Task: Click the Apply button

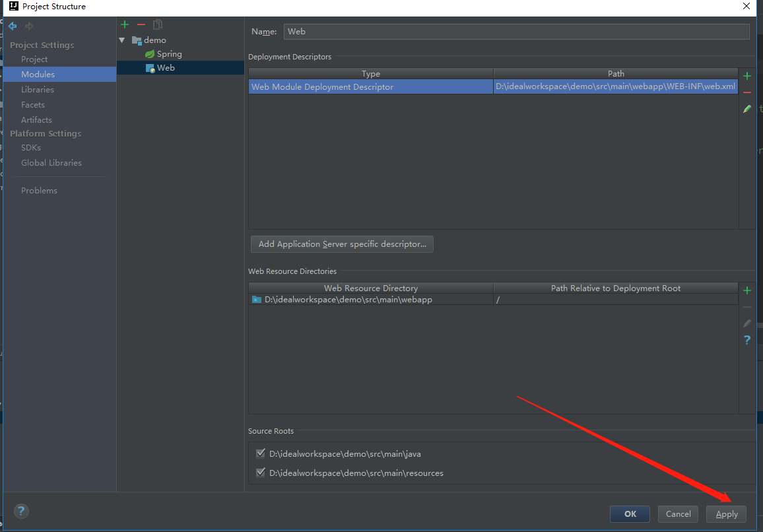Action: (726, 514)
